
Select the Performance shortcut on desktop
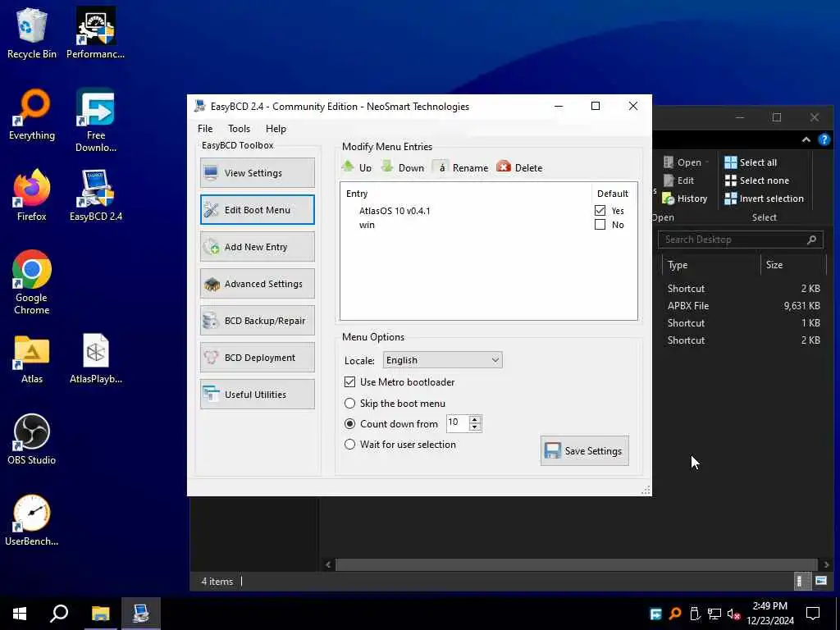pyautogui.click(x=95, y=33)
